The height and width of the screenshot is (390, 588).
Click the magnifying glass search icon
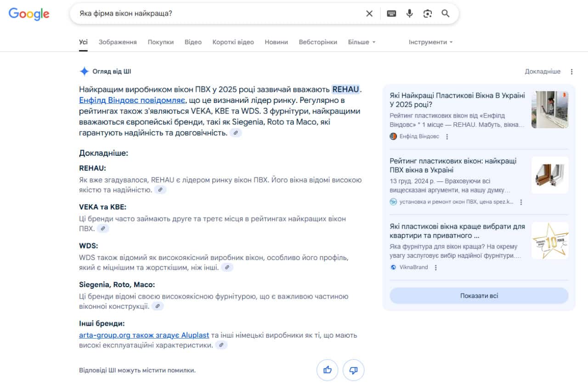click(x=446, y=14)
